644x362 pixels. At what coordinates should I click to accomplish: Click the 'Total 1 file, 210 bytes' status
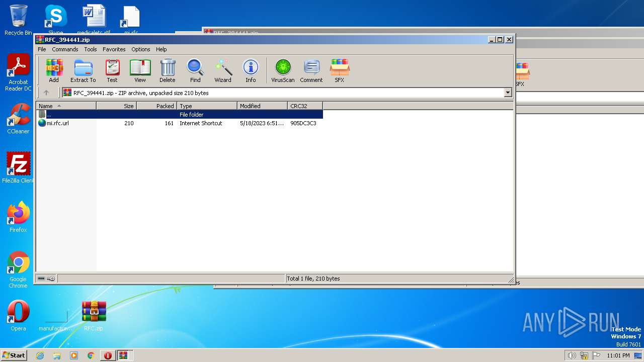point(313,279)
